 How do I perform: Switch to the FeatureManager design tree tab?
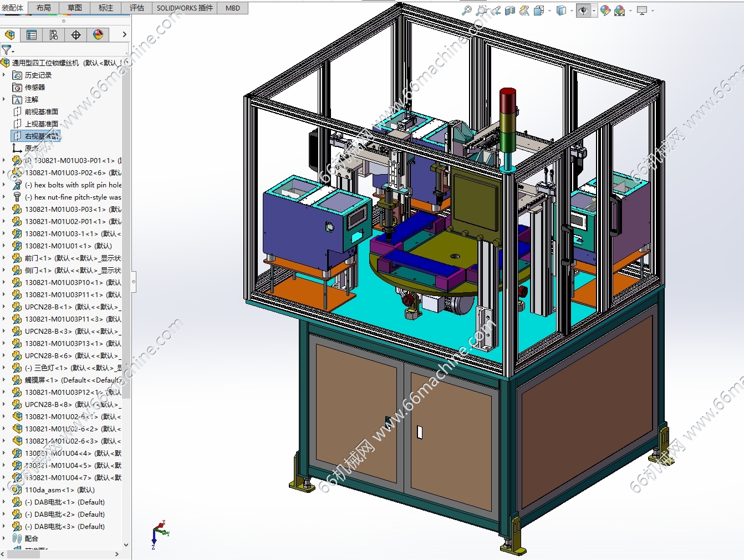[10, 35]
